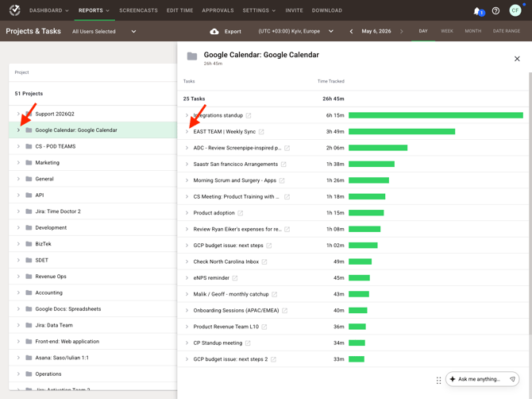The image size is (532, 399).
Task: Go to previous day arrow
Action: 351,31
